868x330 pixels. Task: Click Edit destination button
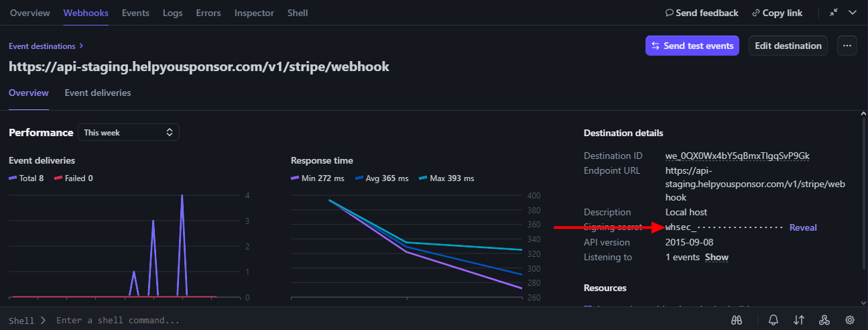(x=788, y=46)
